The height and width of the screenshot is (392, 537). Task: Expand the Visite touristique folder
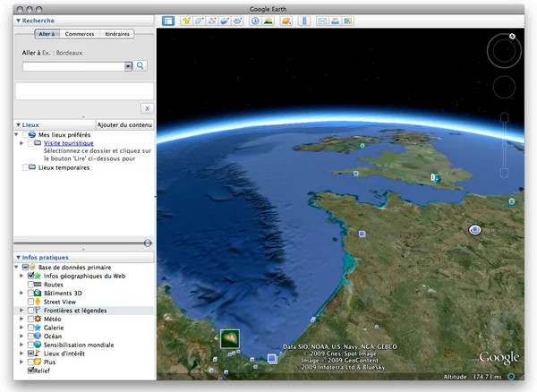pyautogui.click(x=21, y=143)
